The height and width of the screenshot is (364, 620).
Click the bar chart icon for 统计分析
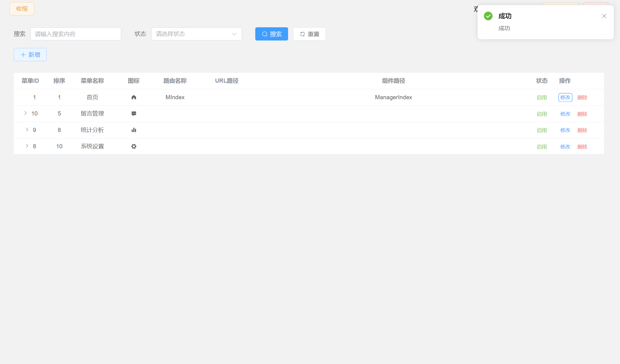tap(134, 130)
